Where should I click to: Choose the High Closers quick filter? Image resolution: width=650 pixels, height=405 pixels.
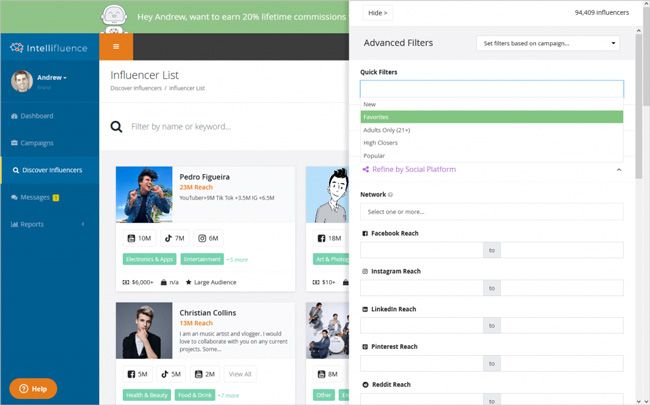(492, 143)
